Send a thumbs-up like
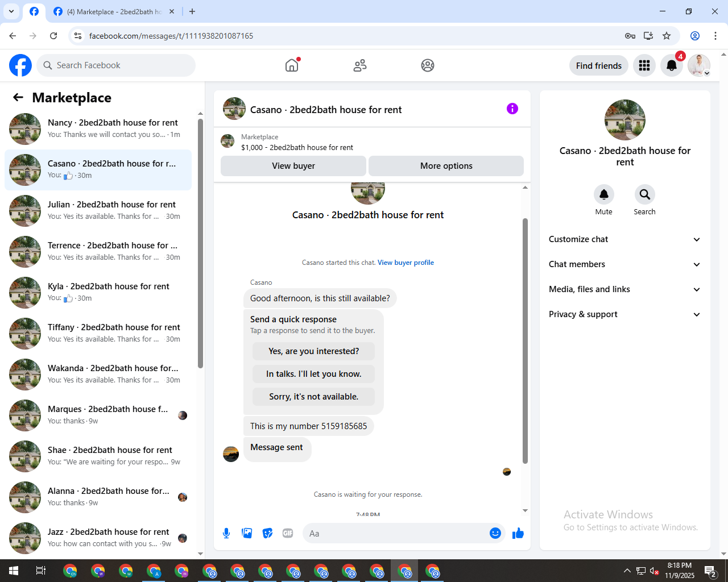The width and height of the screenshot is (728, 582). click(518, 533)
